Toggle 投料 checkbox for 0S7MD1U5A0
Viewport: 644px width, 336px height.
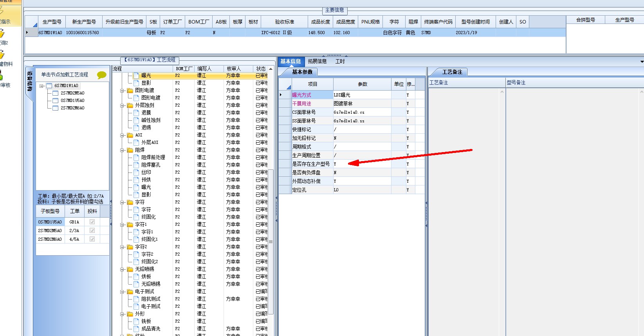(92, 222)
